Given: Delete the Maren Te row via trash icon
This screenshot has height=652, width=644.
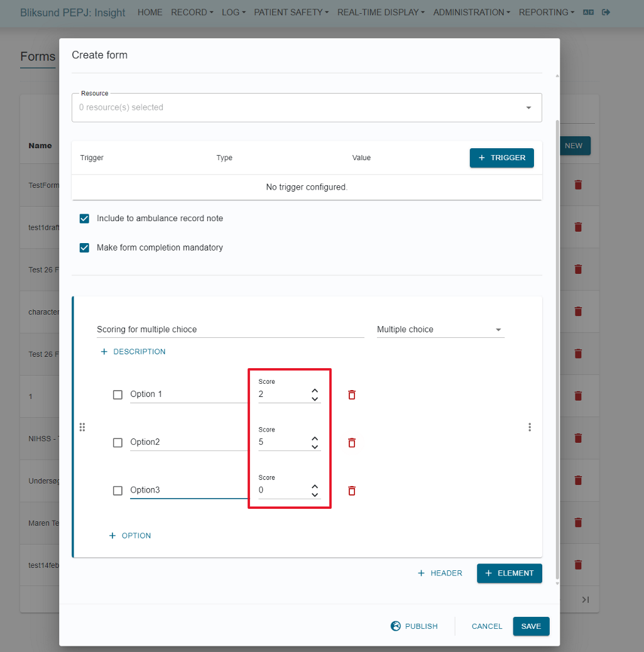Looking at the screenshot, I should pos(578,522).
